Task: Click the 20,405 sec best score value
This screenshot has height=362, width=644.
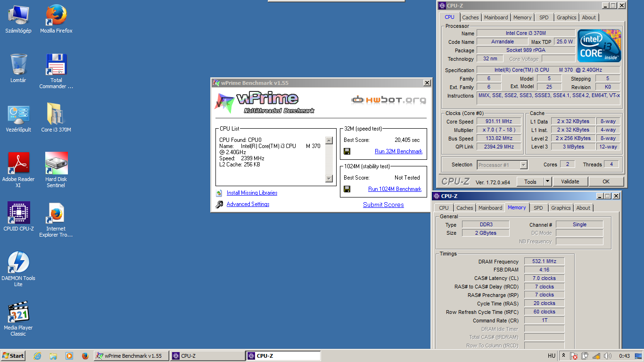Action: click(407, 140)
